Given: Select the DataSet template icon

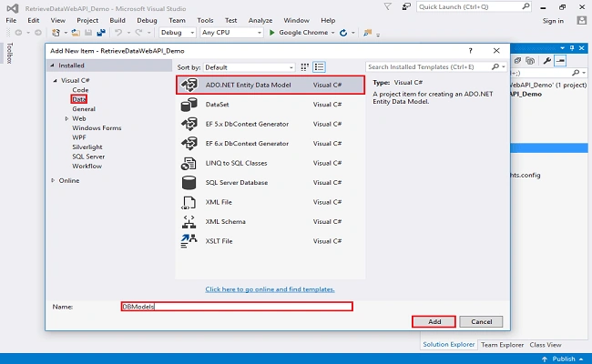Looking at the screenshot, I should coord(189,105).
